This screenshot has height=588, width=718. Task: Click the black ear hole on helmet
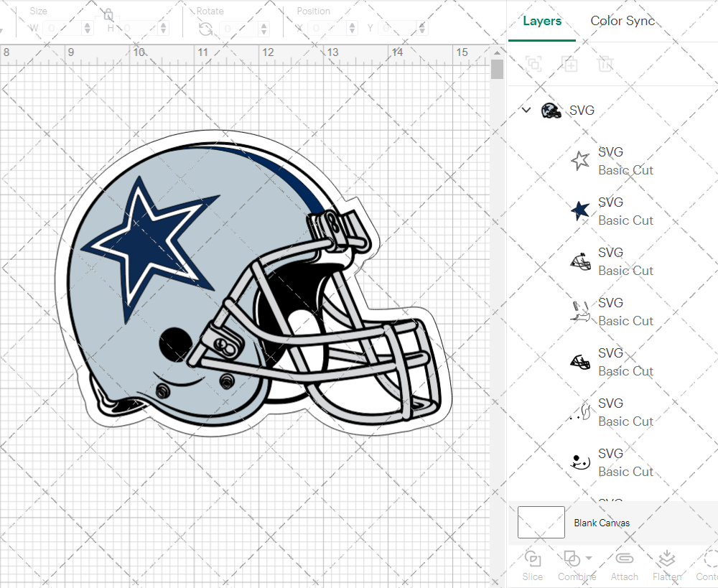coord(176,345)
